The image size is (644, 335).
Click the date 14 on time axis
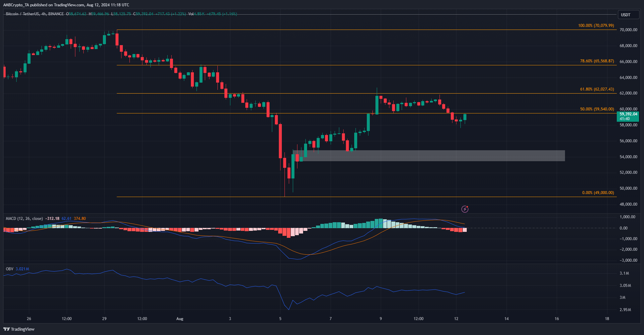coord(507,319)
